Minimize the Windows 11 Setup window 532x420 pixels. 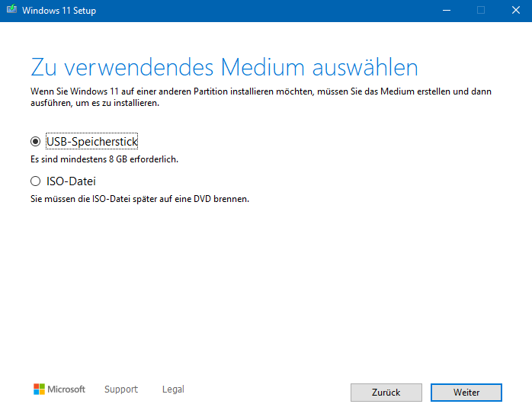(447, 11)
